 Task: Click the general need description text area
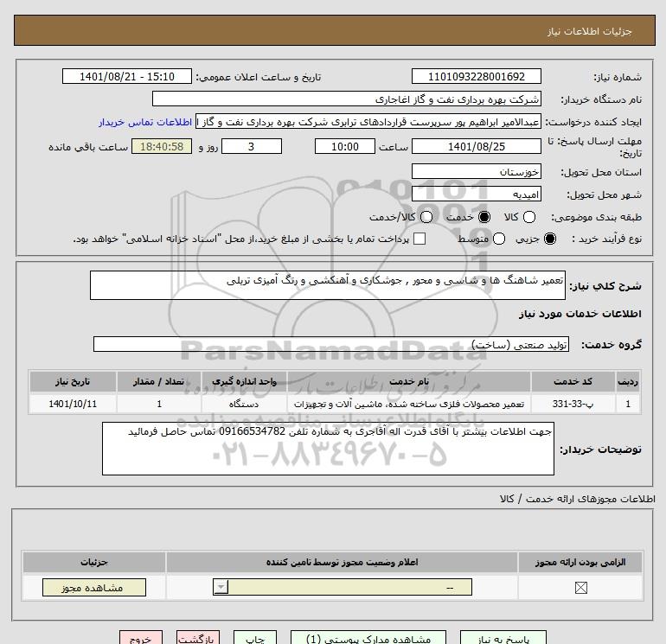(328, 285)
